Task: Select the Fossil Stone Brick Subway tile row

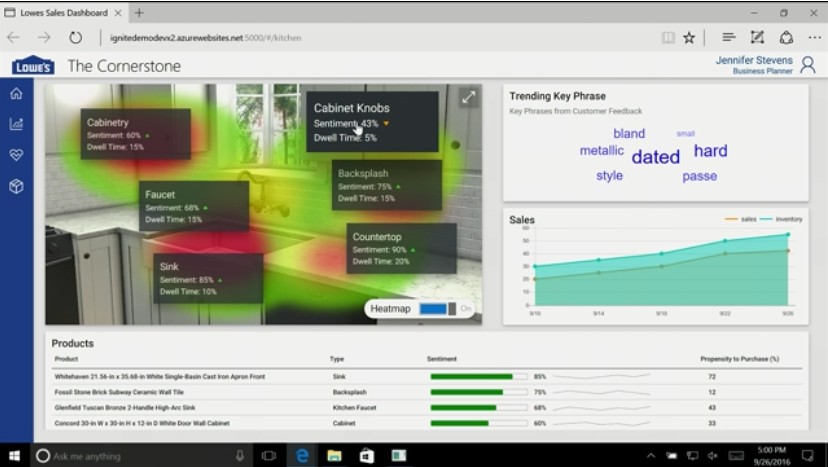Action: pyautogui.click(x=427, y=392)
